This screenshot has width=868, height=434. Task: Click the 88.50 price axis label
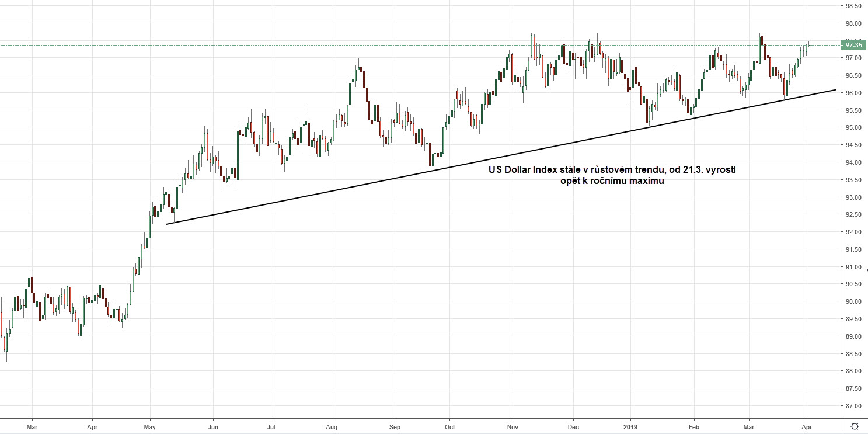(x=853, y=354)
